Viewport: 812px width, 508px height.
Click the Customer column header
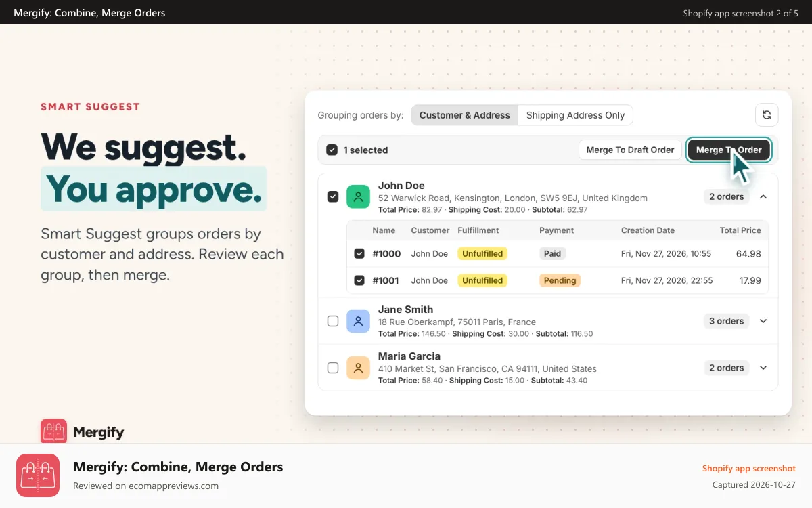[430, 230]
